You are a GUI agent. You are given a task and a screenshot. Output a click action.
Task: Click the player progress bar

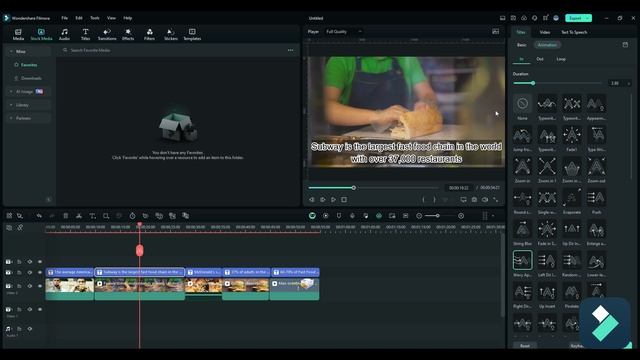tap(374, 188)
